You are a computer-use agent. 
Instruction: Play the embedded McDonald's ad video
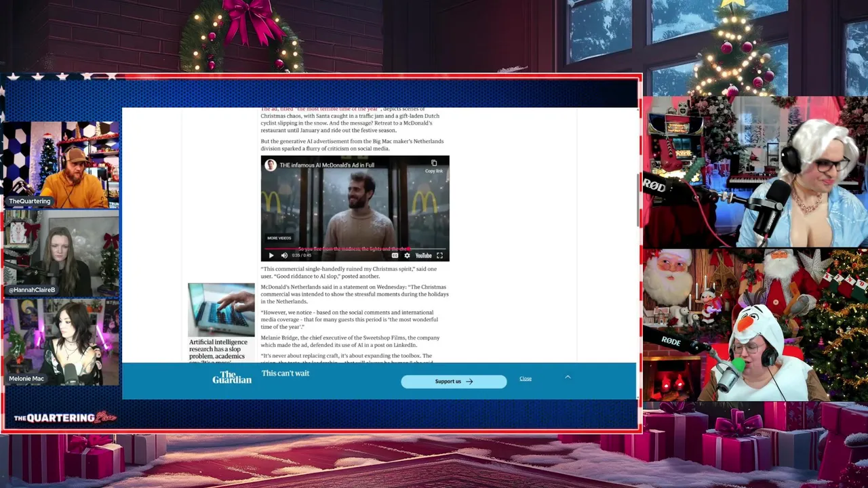[271, 256]
